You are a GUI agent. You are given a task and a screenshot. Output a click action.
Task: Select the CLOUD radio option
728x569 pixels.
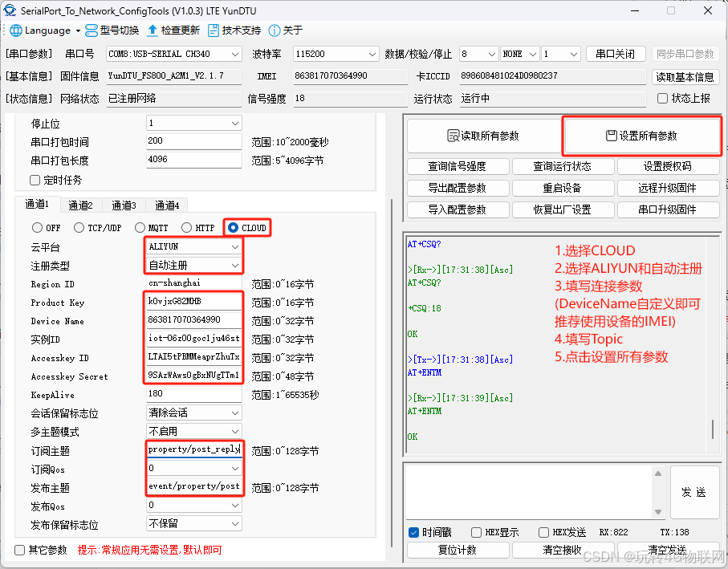tap(233, 228)
